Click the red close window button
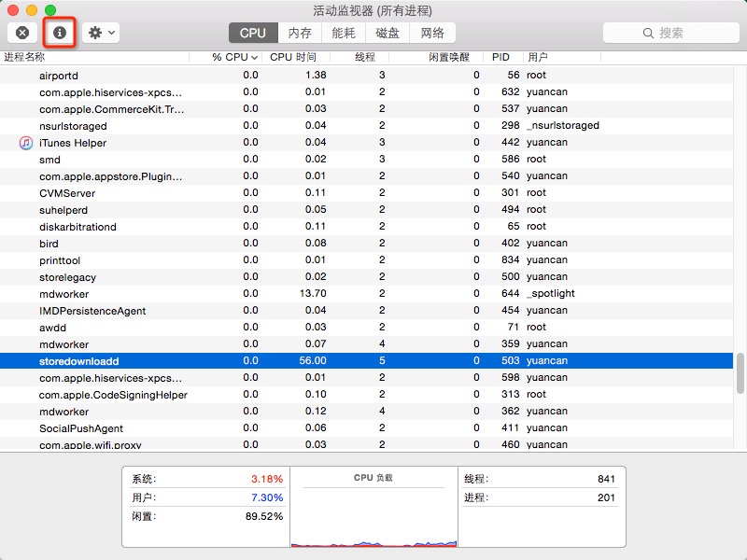 13,9
